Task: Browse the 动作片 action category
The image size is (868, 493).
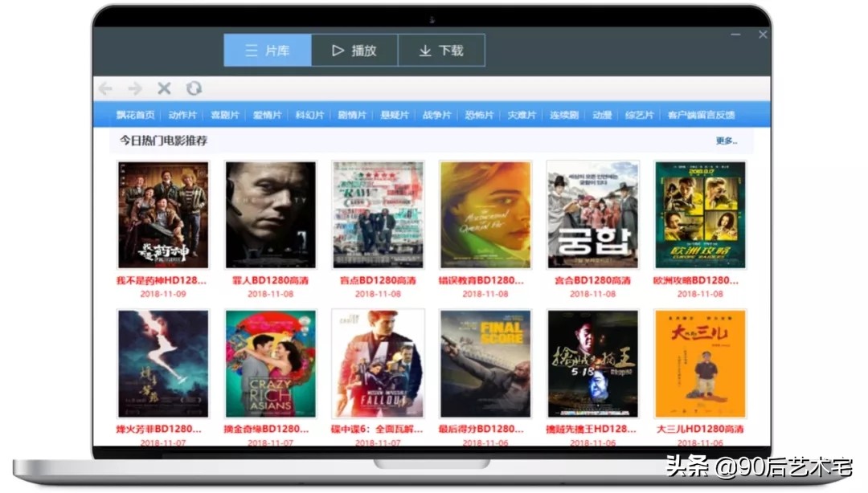Action: point(182,115)
